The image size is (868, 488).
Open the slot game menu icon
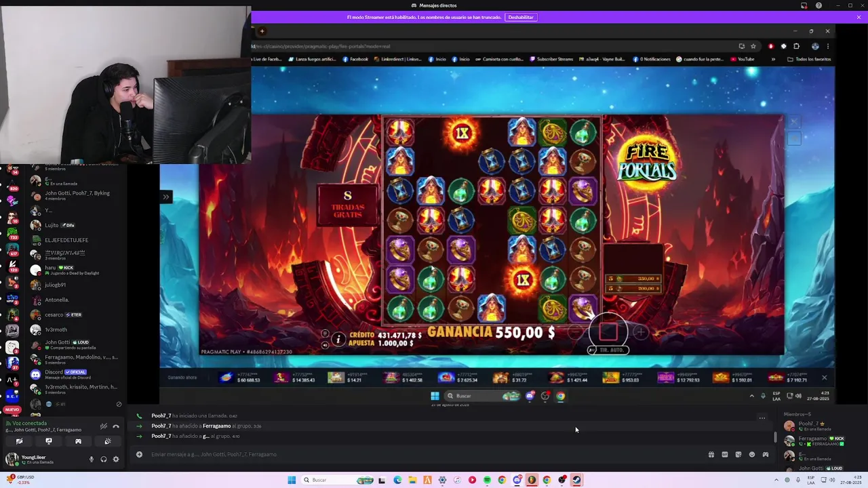(325, 333)
